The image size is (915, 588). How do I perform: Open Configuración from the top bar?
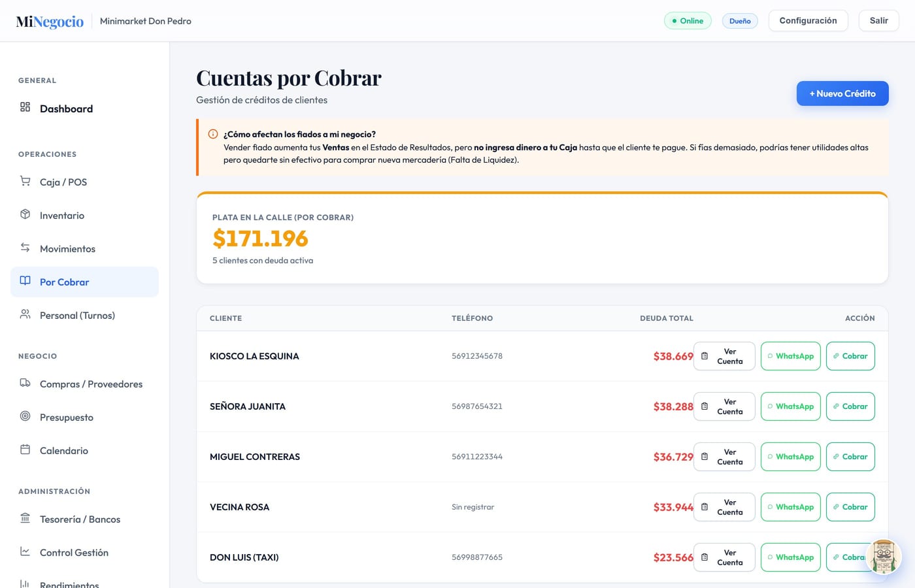click(x=808, y=21)
